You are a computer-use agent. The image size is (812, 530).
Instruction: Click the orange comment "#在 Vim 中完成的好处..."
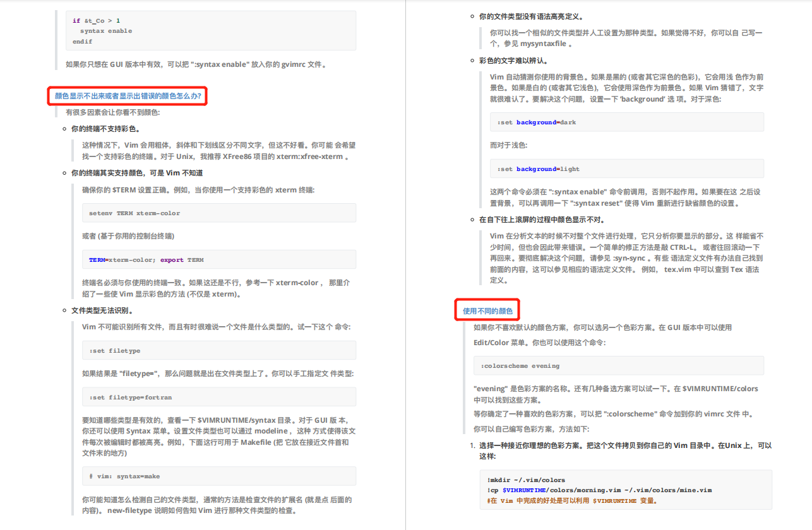coord(572,501)
